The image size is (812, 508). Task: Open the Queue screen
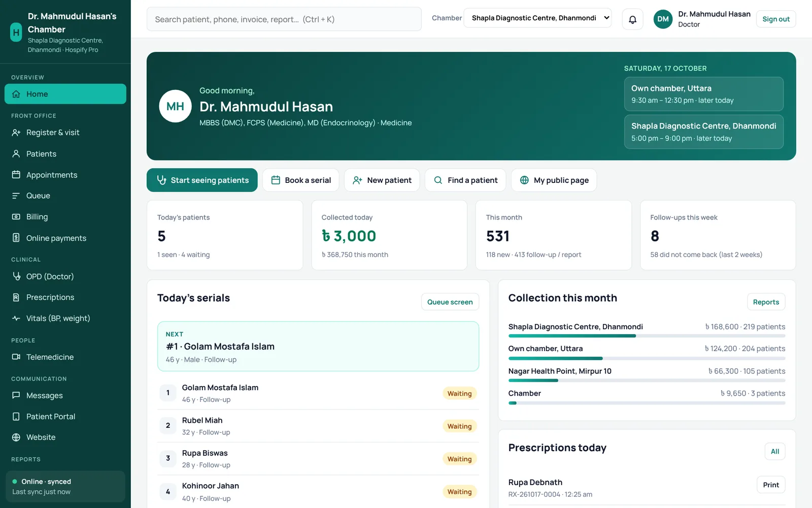point(450,302)
